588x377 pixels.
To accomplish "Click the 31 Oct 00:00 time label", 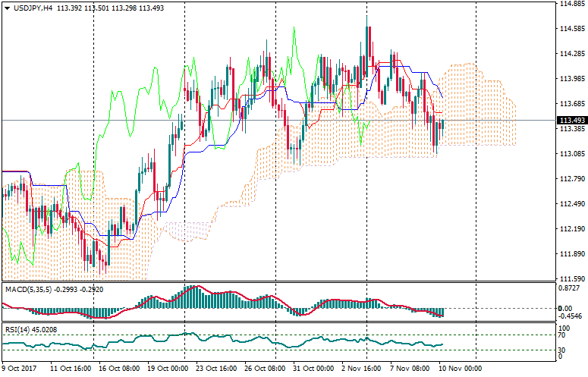I will coord(313,368).
